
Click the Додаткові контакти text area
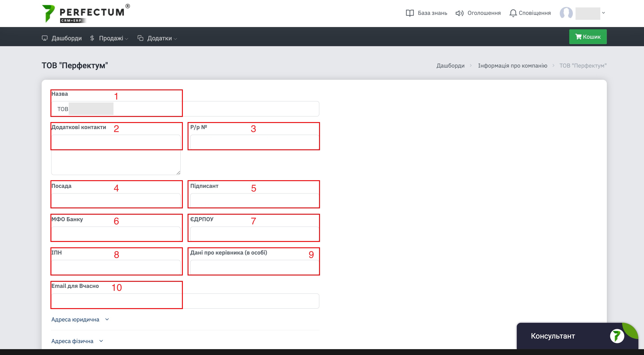tap(116, 155)
